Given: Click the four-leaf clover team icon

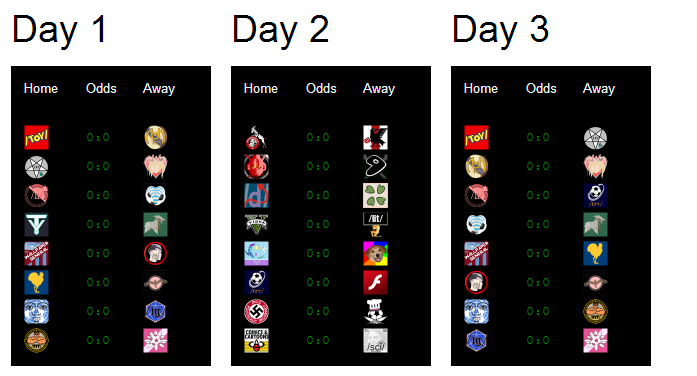Looking at the screenshot, I should point(375,196).
